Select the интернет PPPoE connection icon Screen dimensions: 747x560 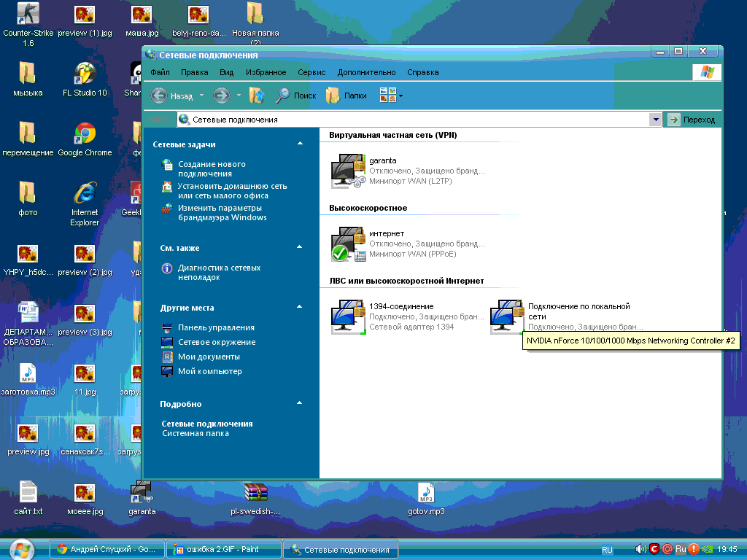click(x=348, y=244)
